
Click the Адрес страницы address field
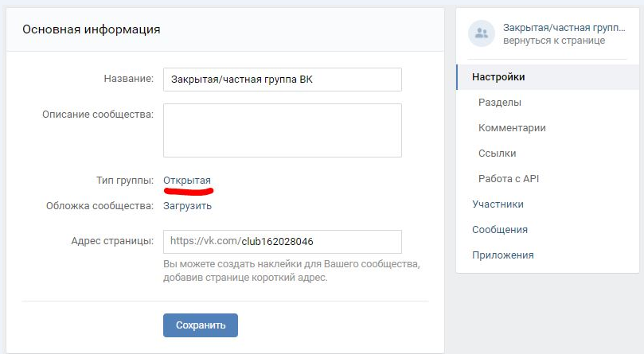(x=318, y=242)
